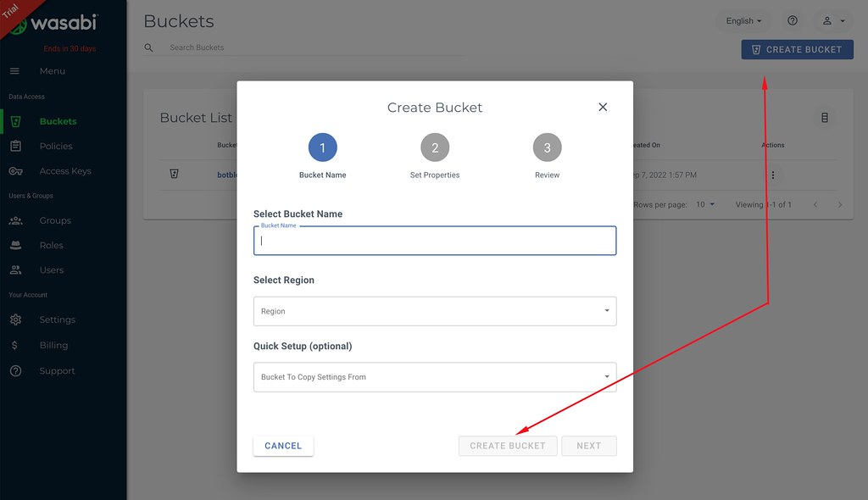This screenshot has width=868, height=500.
Task: Open Groups via its people icon
Action: [15, 220]
